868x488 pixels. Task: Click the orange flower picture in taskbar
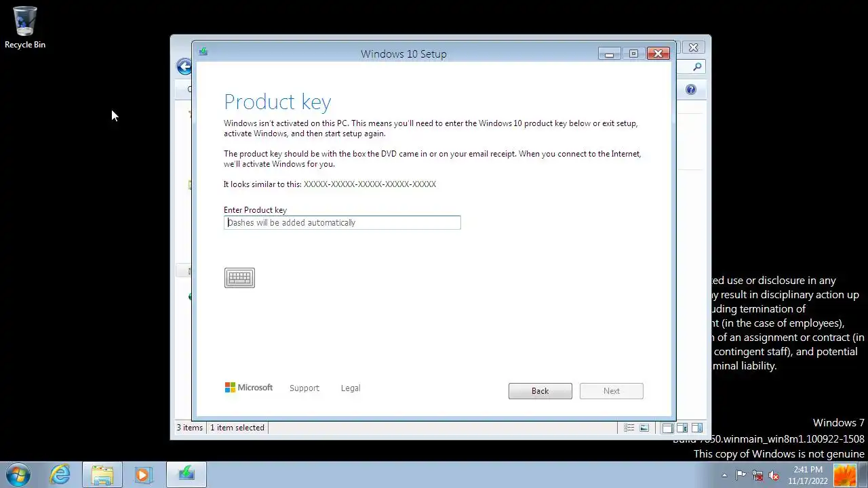pos(845,475)
